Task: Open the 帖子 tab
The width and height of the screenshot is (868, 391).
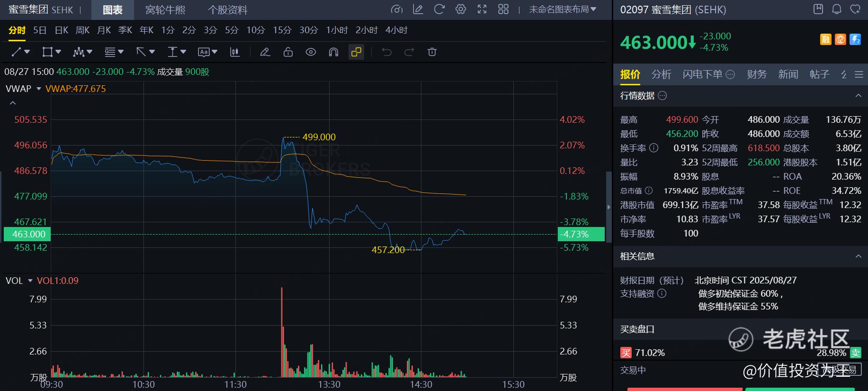Action: point(820,74)
